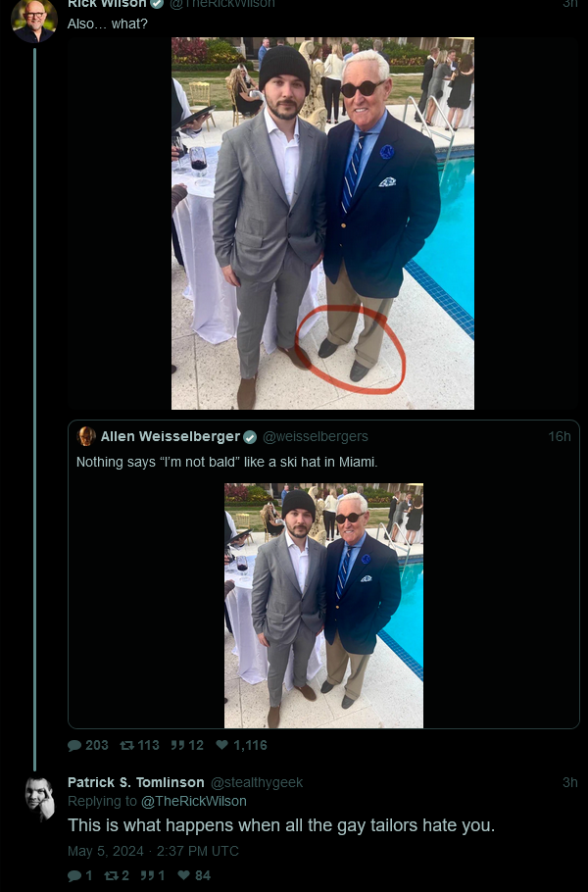Image resolution: width=588 pixels, height=892 pixels.
Task: Open Patrick S. Tomlinson's profile avatar
Action: pyautogui.click(x=40, y=798)
